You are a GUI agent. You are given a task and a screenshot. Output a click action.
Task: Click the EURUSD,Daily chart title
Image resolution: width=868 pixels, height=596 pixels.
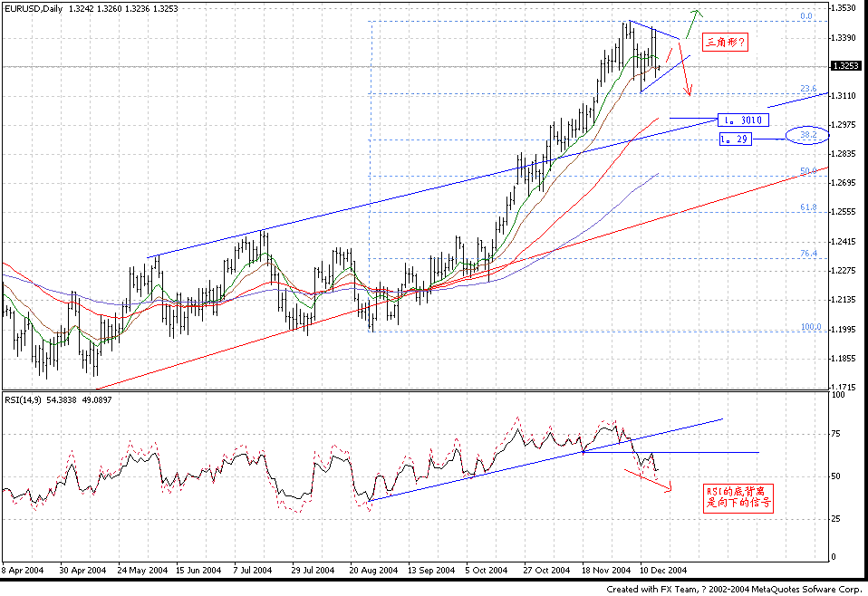click(x=34, y=9)
